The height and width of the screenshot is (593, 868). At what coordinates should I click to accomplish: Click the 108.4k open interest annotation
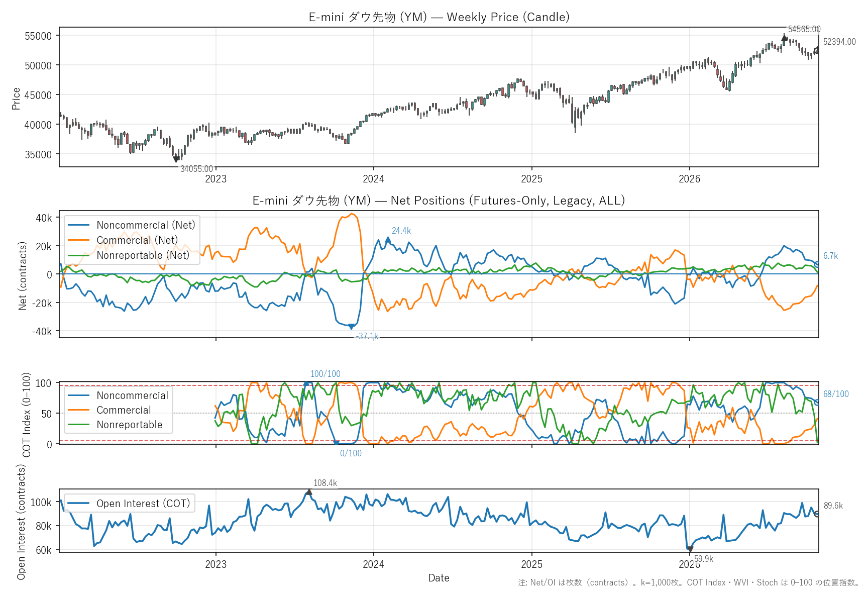click(325, 483)
